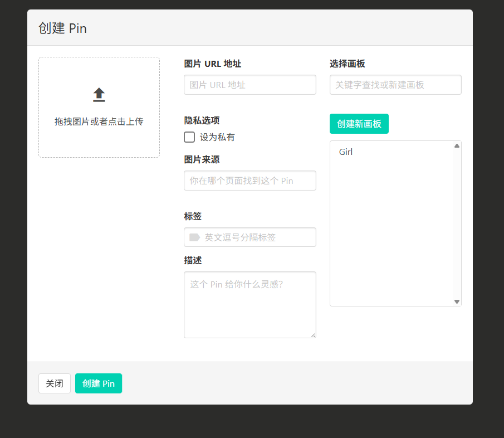Image resolution: width=504 pixels, height=438 pixels.
Task: Click the description textarea resize handle
Action: tap(313, 335)
